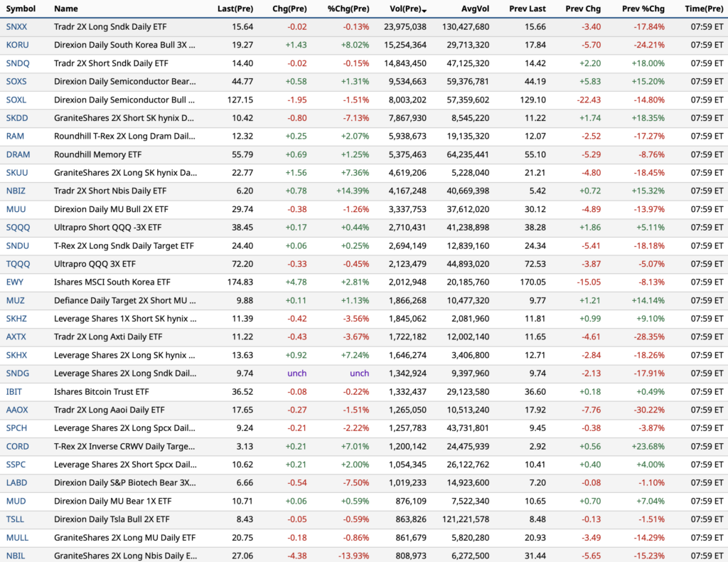Open the SOXS symbol link

pos(16,81)
